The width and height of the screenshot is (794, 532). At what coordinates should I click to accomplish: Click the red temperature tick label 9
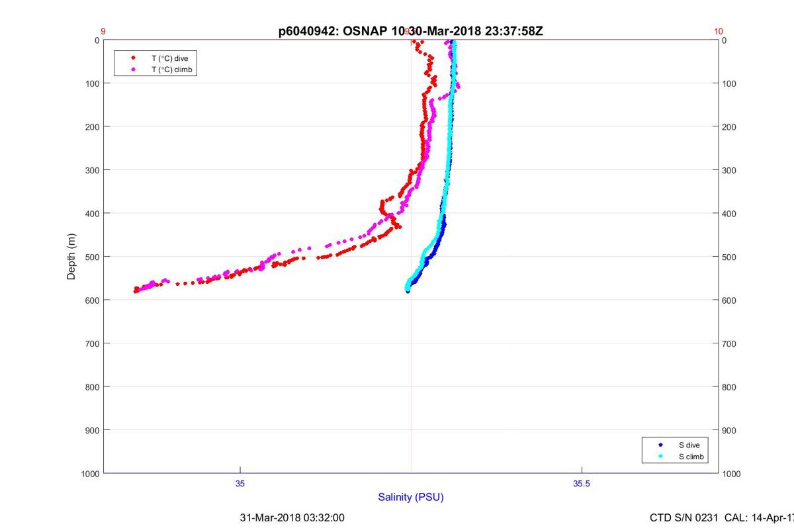coord(103,31)
